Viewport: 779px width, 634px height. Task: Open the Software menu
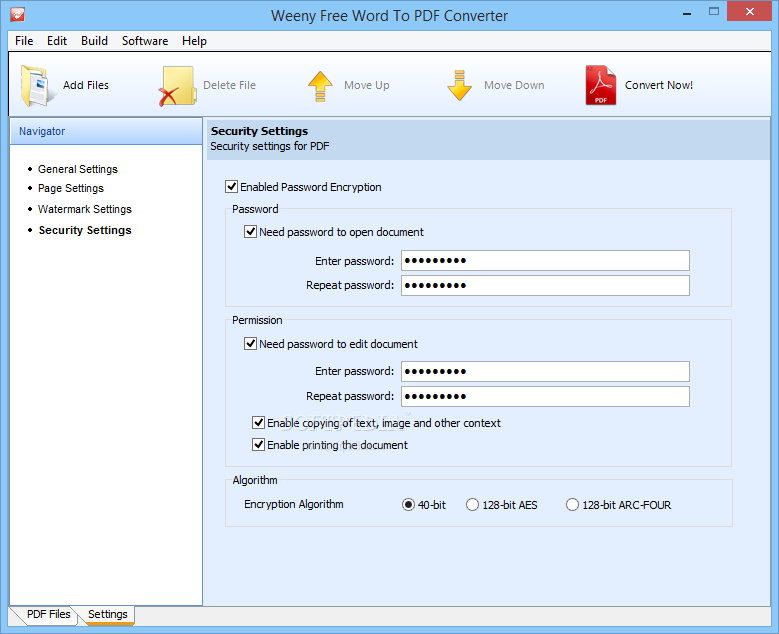click(x=145, y=41)
